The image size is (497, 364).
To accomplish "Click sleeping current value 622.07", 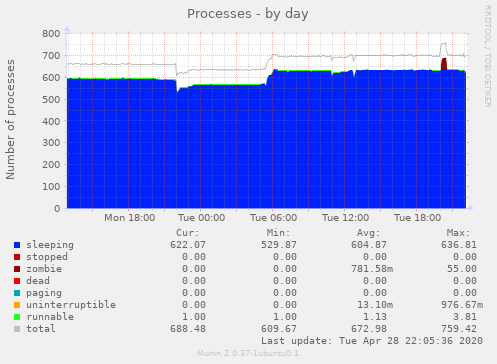I will [x=188, y=245].
